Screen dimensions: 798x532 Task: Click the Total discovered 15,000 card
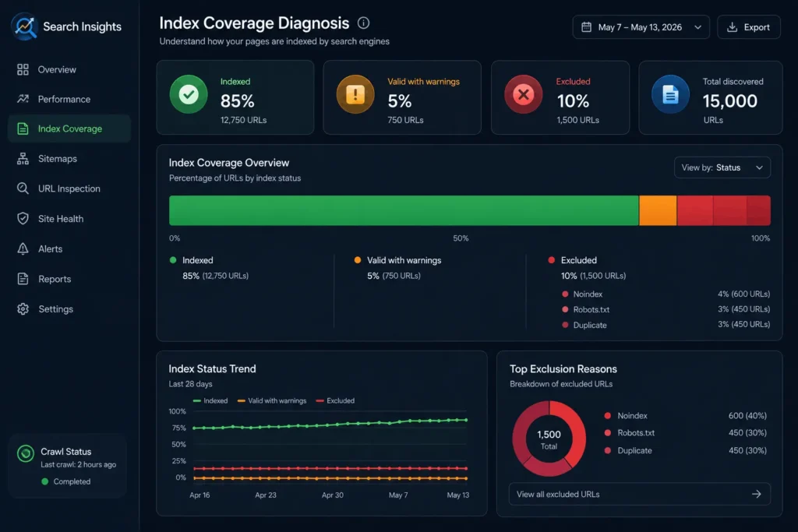(x=711, y=97)
